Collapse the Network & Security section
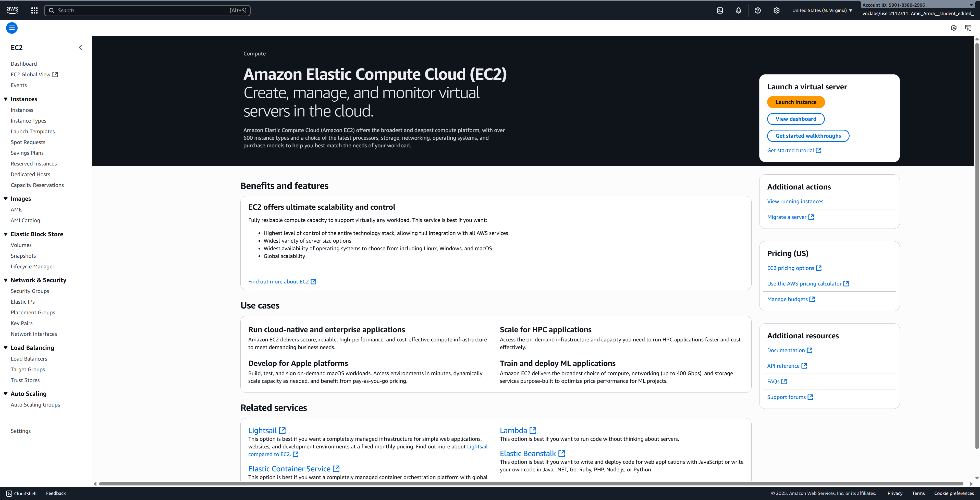The image size is (980, 500). (x=6, y=280)
